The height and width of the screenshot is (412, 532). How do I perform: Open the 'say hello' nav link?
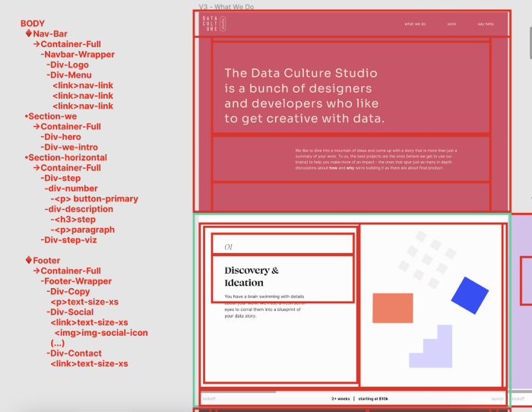coord(486,24)
